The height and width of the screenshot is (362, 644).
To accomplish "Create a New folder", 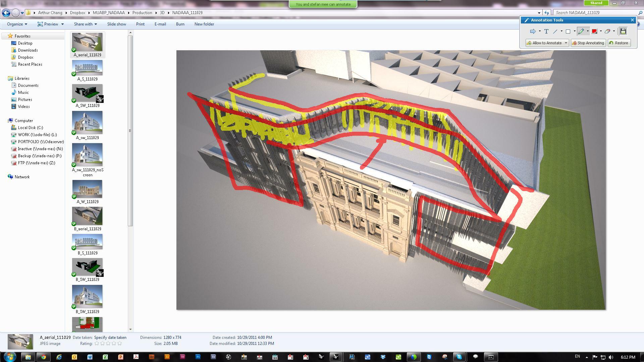I will click(x=204, y=24).
